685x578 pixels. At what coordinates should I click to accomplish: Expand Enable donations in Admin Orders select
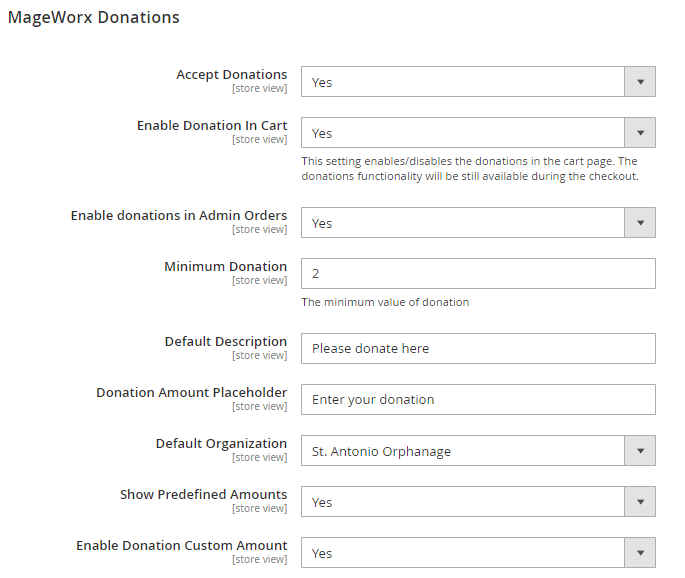click(463, 223)
